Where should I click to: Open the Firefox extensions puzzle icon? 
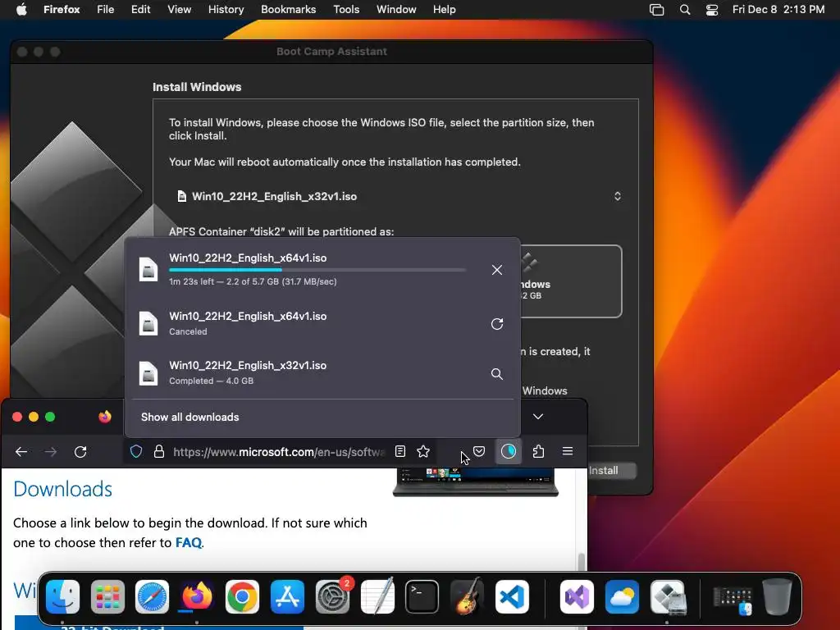(x=538, y=452)
